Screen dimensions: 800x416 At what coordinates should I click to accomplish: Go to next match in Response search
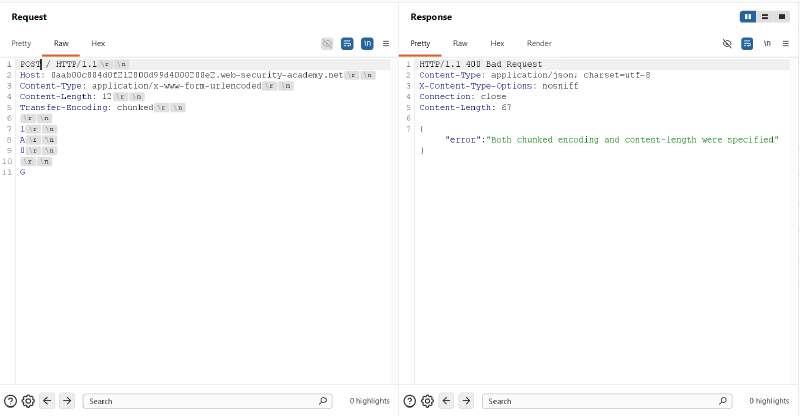coord(466,401)
